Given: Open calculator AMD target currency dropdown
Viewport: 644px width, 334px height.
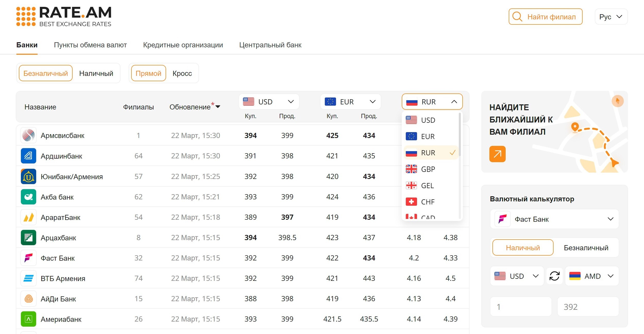Looking at the screenshot, I should pyautogui.click(x=592, y=276).
